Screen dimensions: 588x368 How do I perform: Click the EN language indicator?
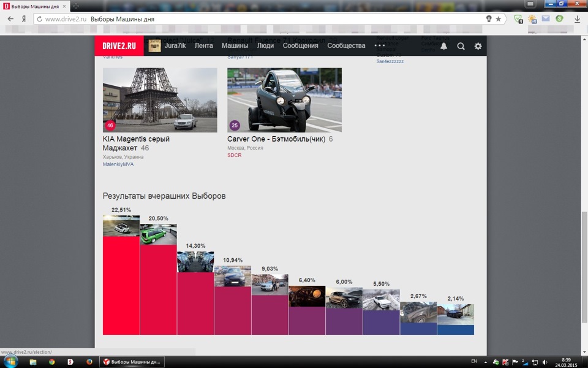(474, 361)
